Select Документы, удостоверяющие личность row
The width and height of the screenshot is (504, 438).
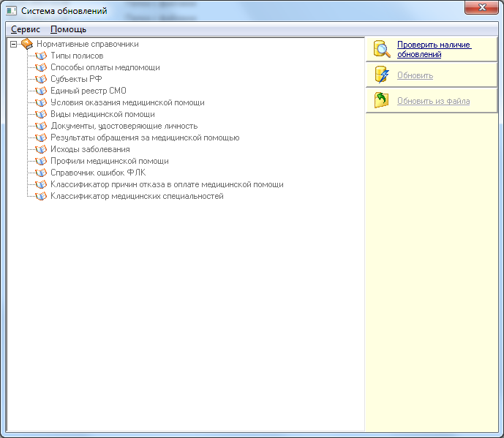pos(124,126)
